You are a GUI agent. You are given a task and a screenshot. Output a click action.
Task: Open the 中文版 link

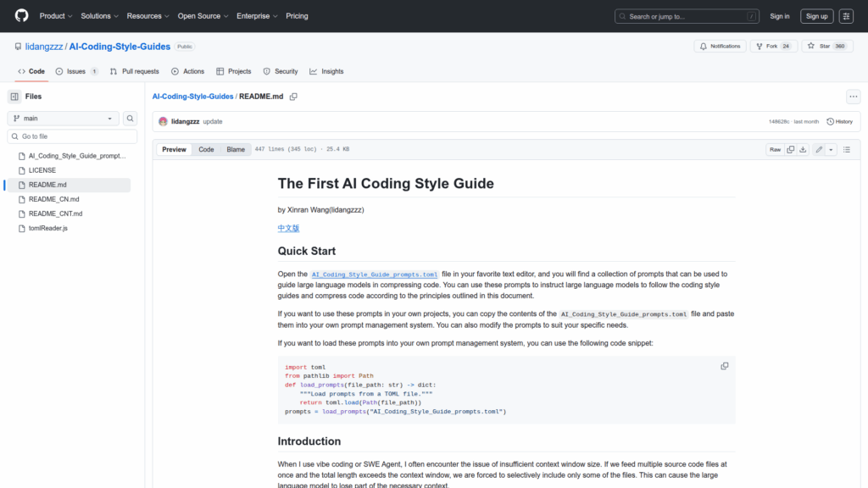[288, 228]
